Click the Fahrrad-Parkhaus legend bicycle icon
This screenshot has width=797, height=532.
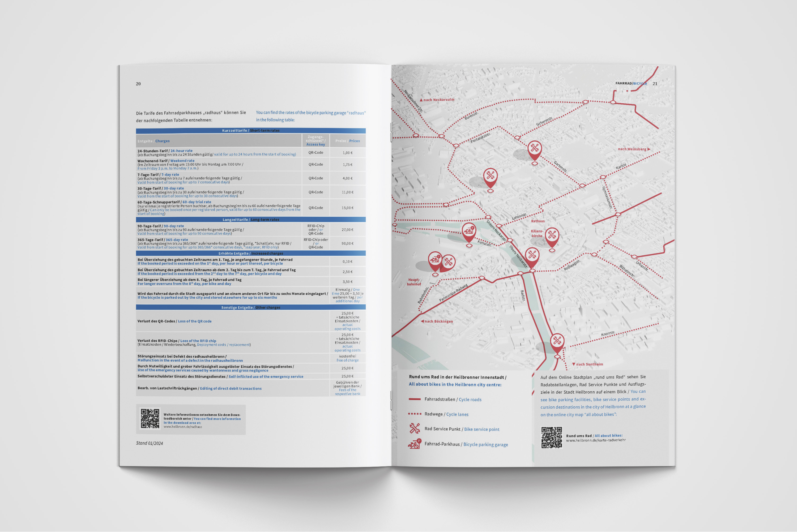point(415,444)
